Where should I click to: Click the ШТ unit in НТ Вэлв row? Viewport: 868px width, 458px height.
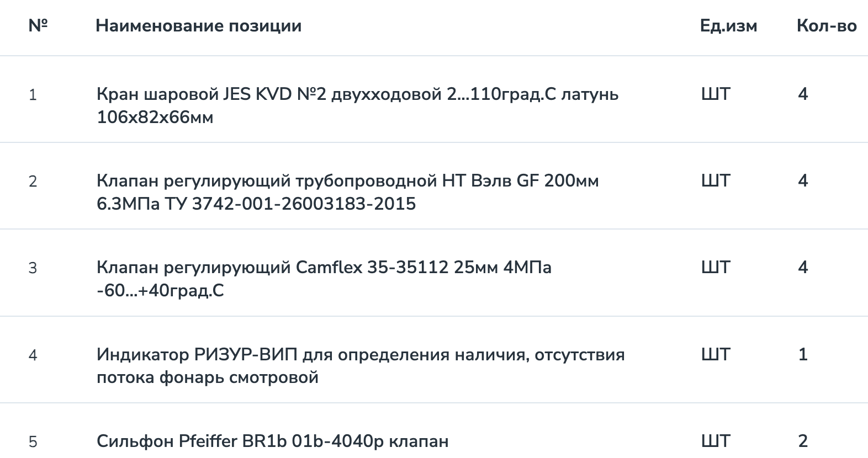(x=716, y=181)
